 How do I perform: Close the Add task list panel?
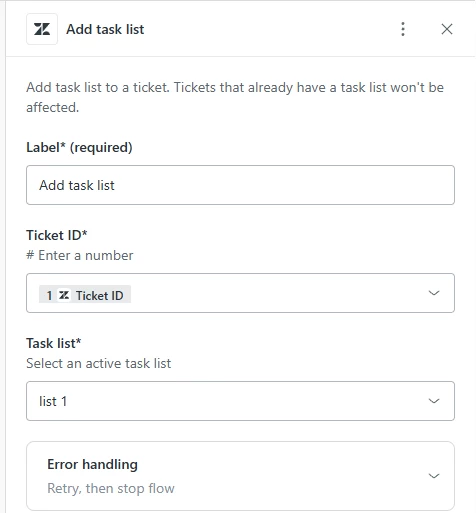447,29
